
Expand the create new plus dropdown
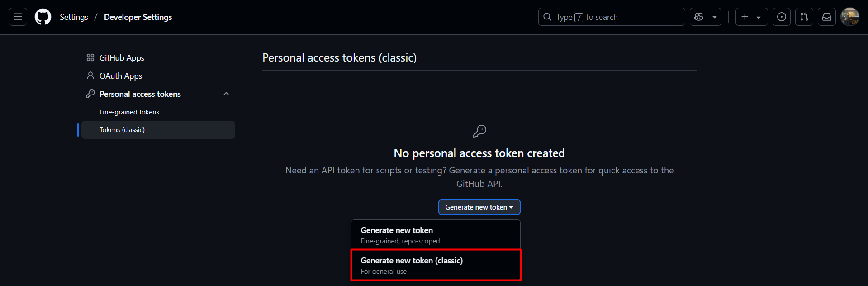point(751,17)
